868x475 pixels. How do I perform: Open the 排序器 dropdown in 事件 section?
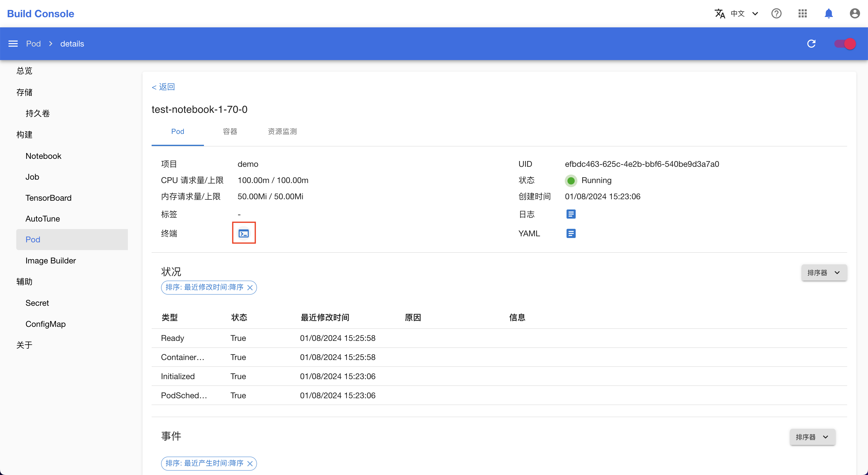point(812,437)
